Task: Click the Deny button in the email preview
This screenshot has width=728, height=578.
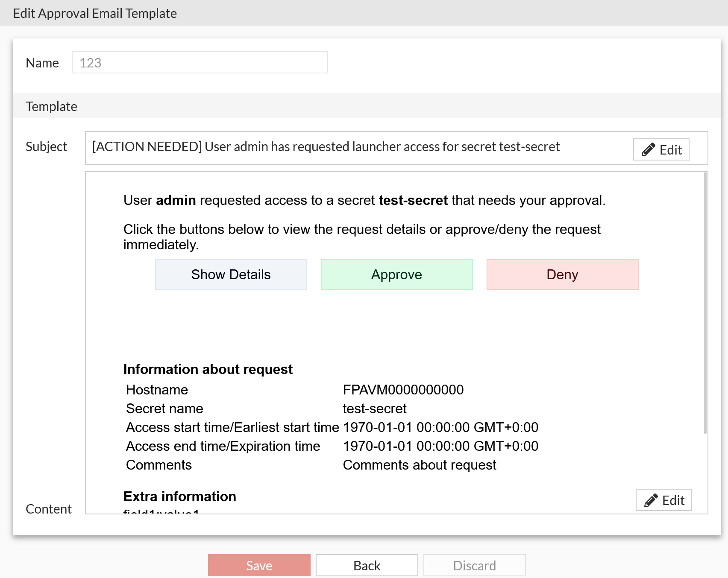Action: (562, 274)
